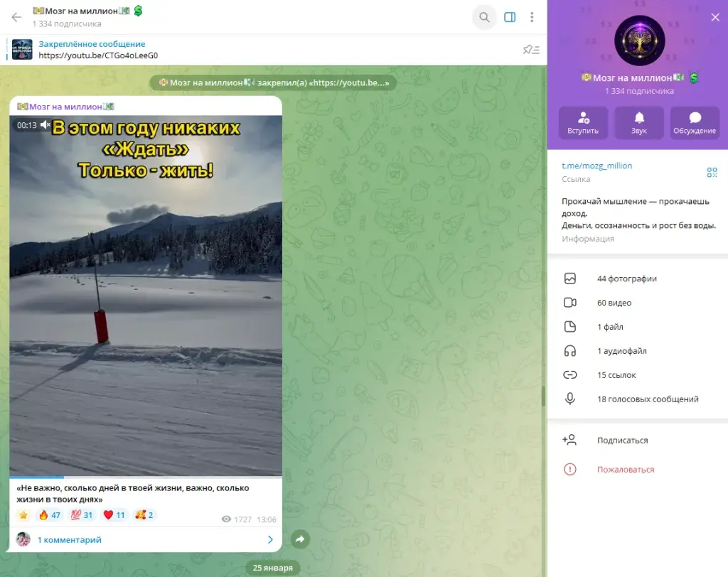Click the links chain icon
Image resolution: width=728 pixels, height=577 pixels.
tap(569, 374)
